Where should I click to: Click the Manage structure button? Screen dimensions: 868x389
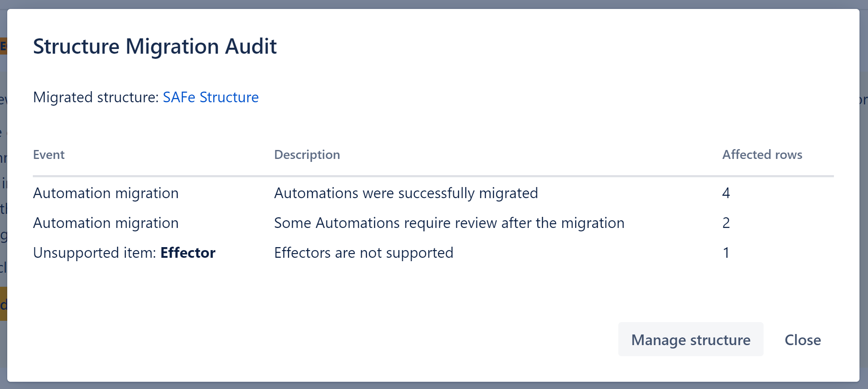point(691,340)
